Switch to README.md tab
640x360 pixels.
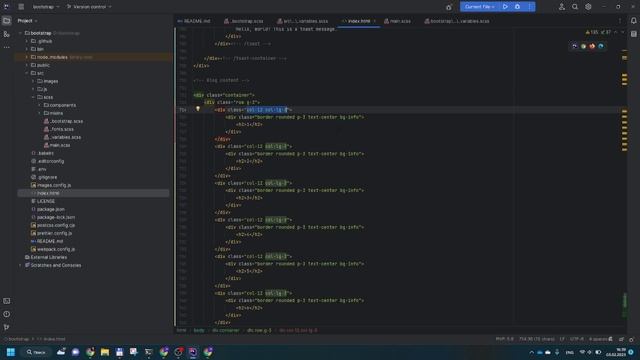(194, 21)
